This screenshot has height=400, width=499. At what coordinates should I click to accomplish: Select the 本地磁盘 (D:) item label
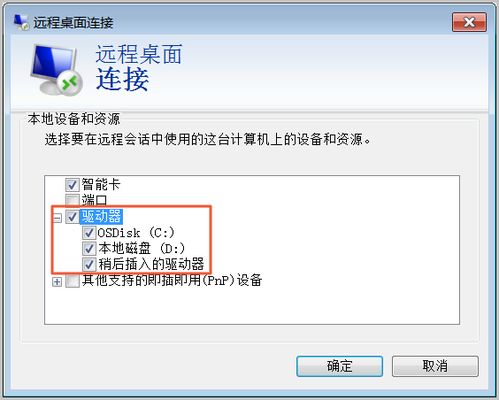141,248
